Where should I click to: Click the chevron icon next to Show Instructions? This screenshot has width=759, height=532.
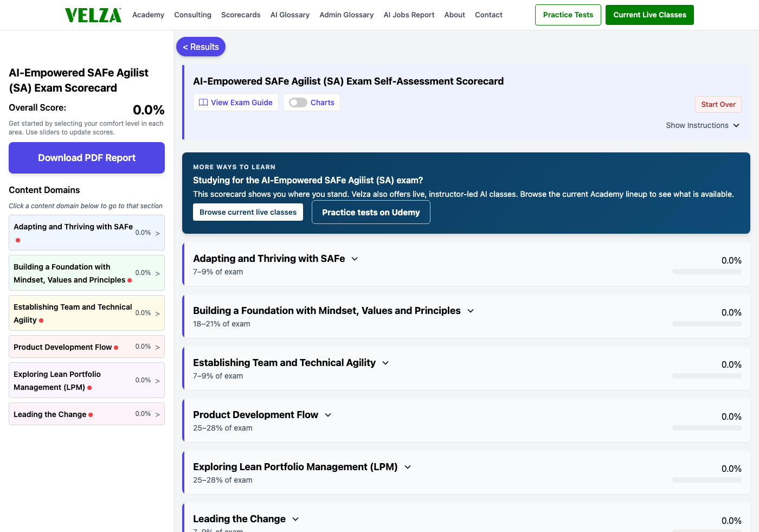tap(736, 125)
